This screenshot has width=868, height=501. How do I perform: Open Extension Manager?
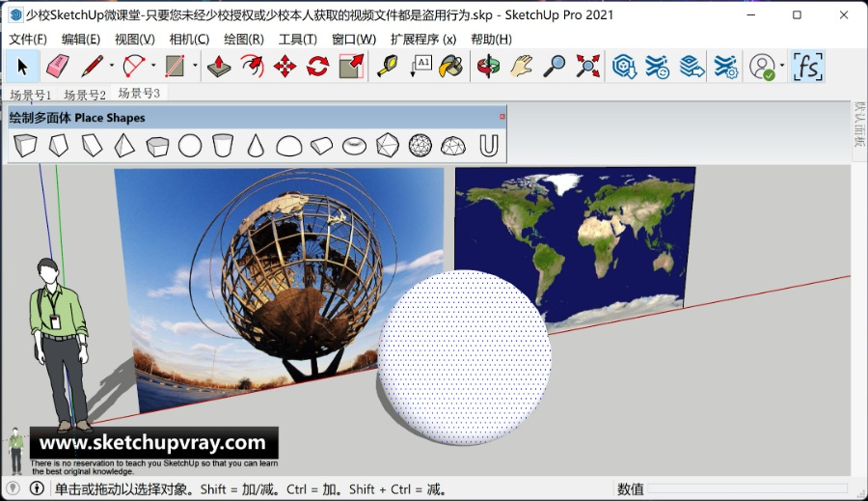(x=725, y=67)
